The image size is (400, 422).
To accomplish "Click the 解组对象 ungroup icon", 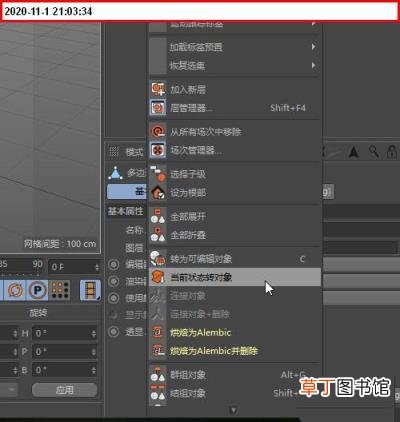I will point(158,393).
